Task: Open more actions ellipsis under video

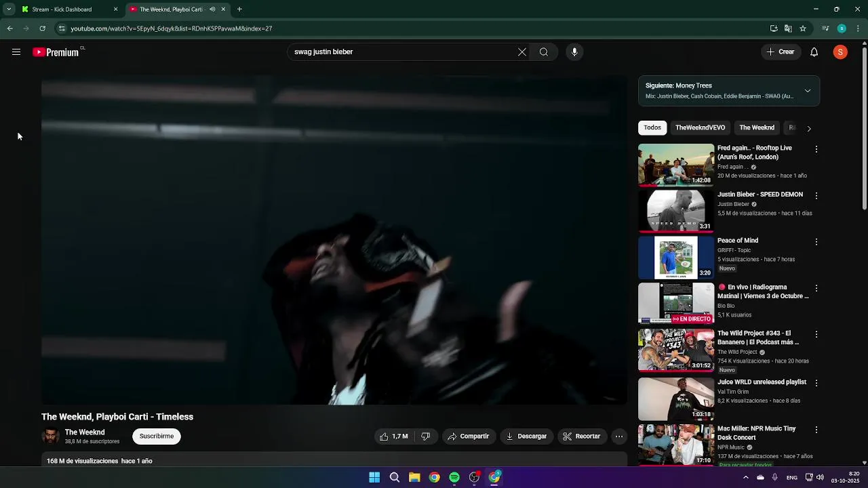Action: point(619,436)
